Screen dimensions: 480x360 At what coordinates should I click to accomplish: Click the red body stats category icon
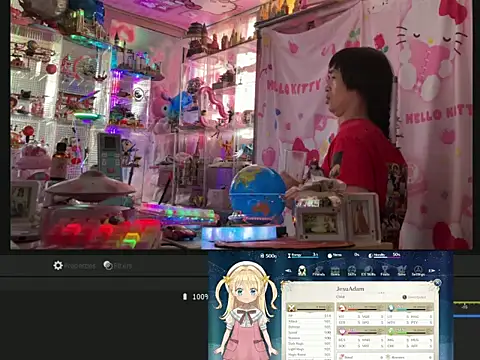[x=341, y=307]
